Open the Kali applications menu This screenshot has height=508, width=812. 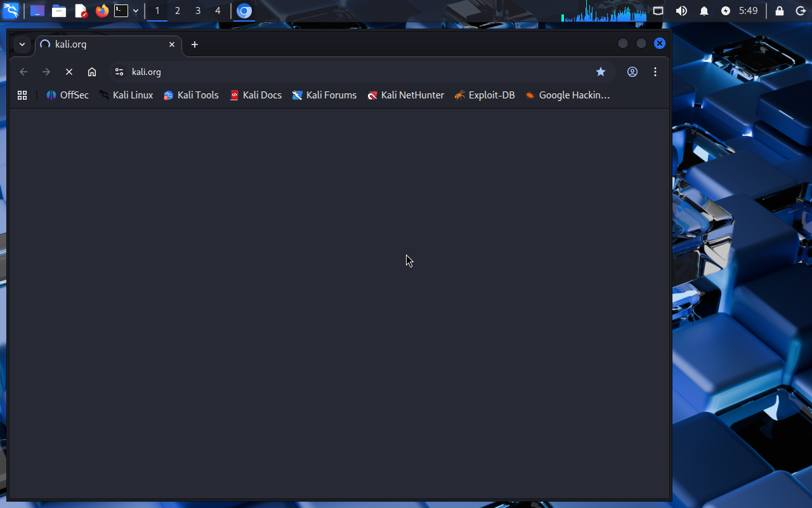pyautogui.click(x=11, y=11)
